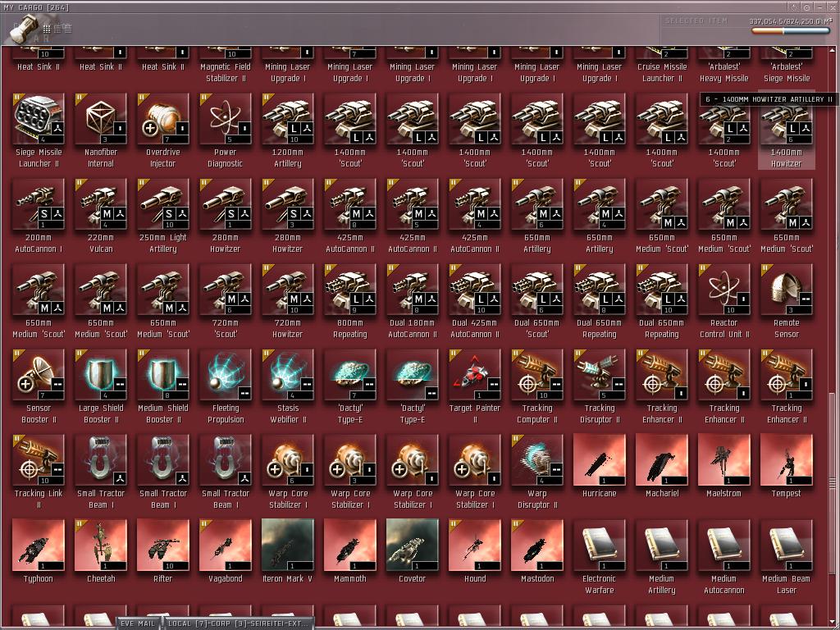Select the Medium Autocannon skill book
Image resolution: width=840 pixels, height=630 pixels.
724,557
